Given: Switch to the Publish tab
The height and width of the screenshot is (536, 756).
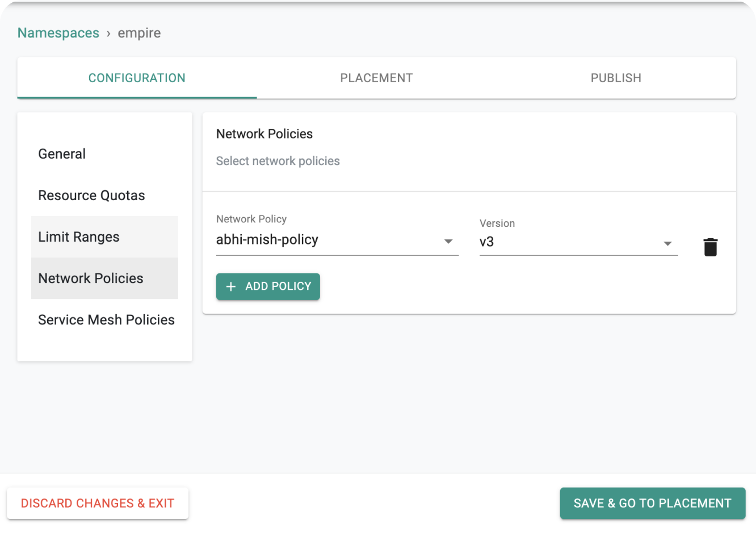Looking at the screenshot, I should 616,78.
